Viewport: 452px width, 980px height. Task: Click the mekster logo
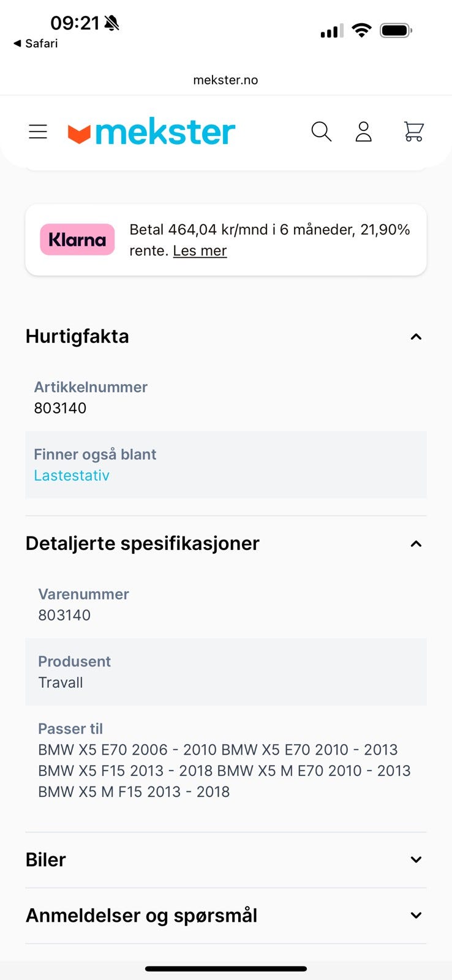tap(151, 132)
